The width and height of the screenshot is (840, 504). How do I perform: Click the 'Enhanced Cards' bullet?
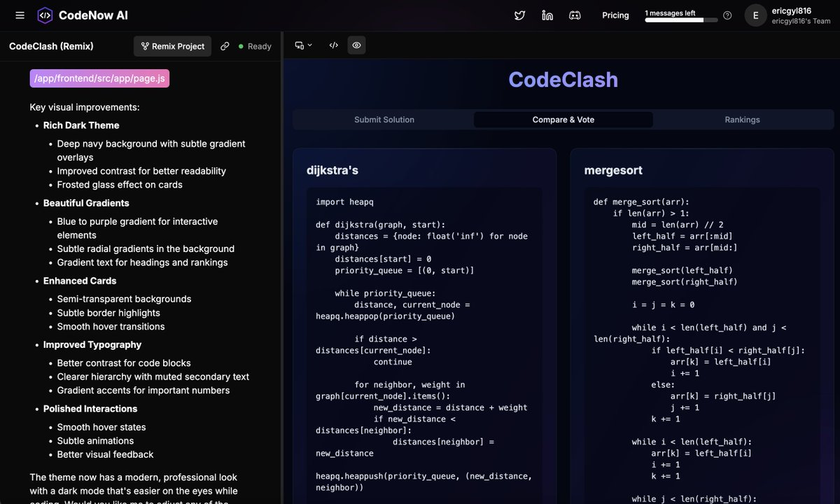coord(80,281)
